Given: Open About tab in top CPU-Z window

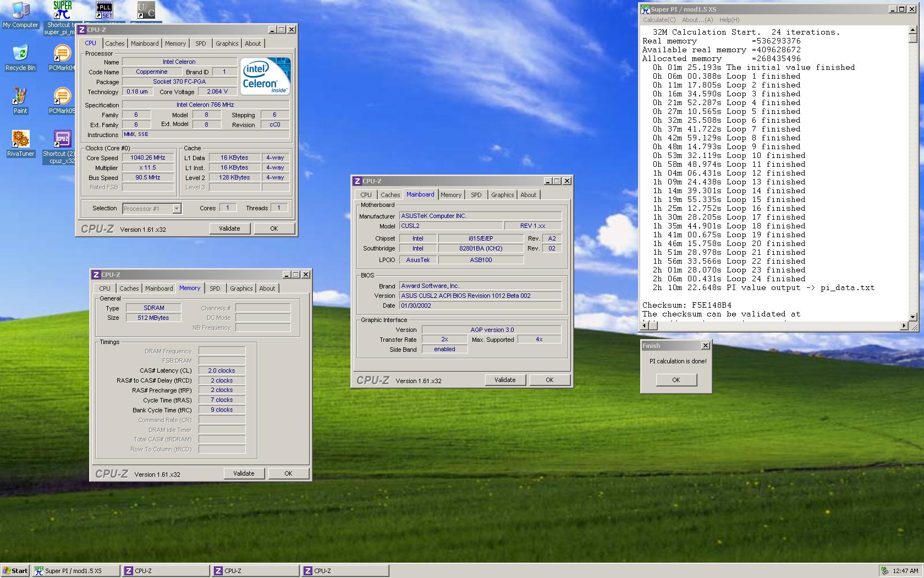Looking at the screenshot, I should 253,43.
